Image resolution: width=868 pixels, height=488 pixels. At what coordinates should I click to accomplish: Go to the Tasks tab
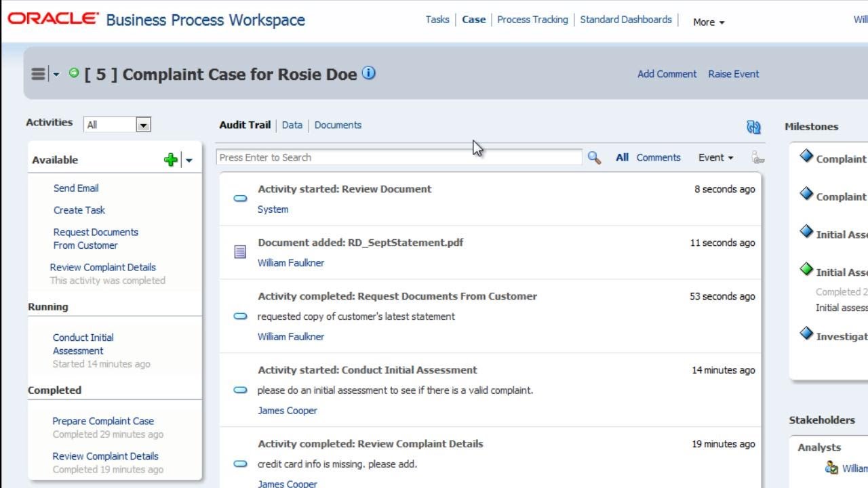(x=437, y=20)
